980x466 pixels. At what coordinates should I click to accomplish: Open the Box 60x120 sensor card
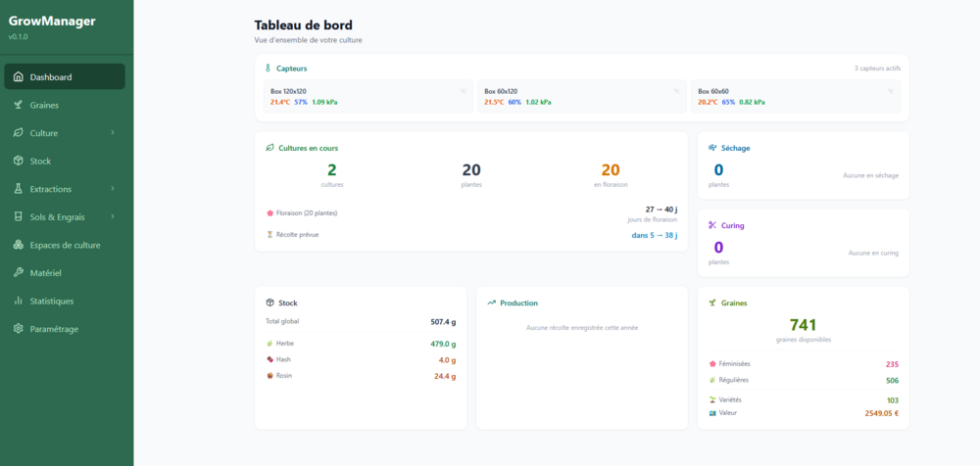582,96
